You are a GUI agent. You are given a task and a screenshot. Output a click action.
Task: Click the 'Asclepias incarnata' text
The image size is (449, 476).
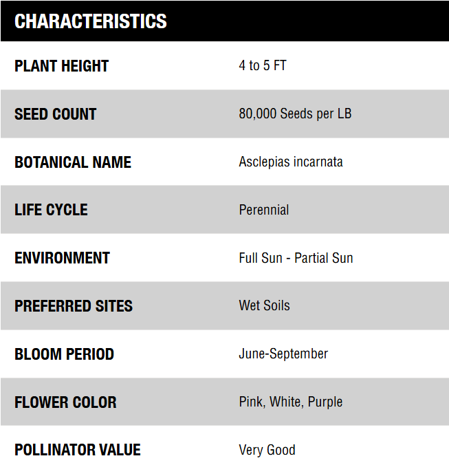[291, 162]
